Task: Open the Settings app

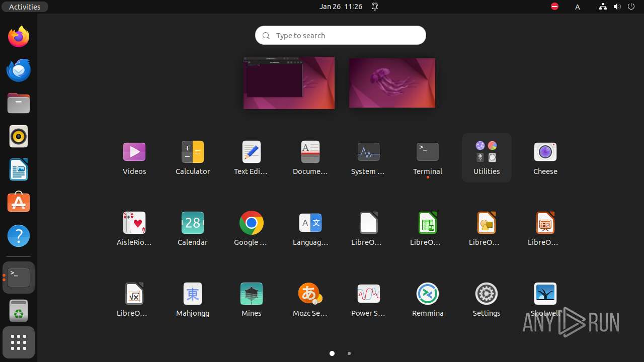Action: (x=487, y=299)
